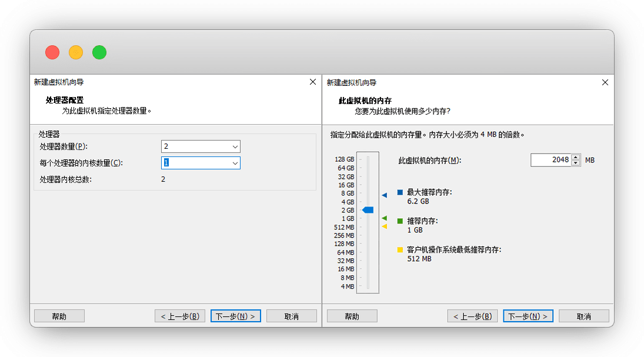Click the yellow macOS minimize button
Viewport: 644px width, 357px height.
[76, 52]
